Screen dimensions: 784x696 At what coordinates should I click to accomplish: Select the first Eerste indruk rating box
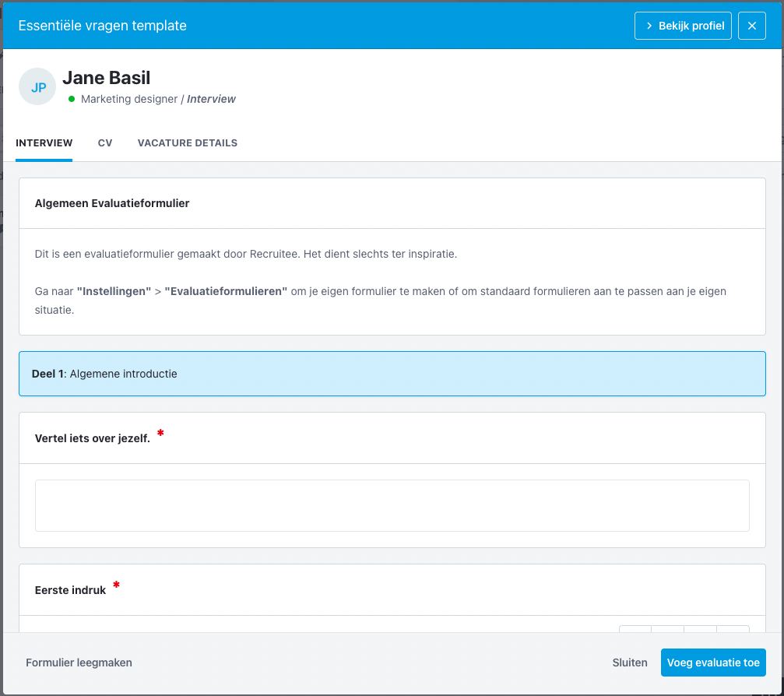click(635, 628)
